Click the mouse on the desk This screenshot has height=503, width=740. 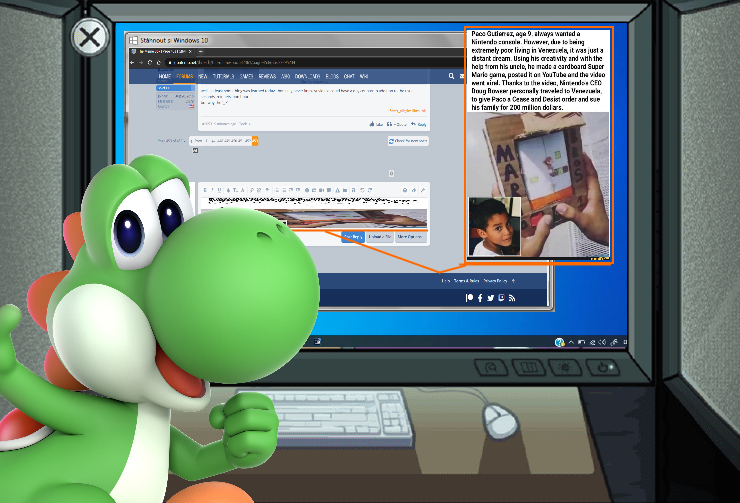(x=500, y=421)
